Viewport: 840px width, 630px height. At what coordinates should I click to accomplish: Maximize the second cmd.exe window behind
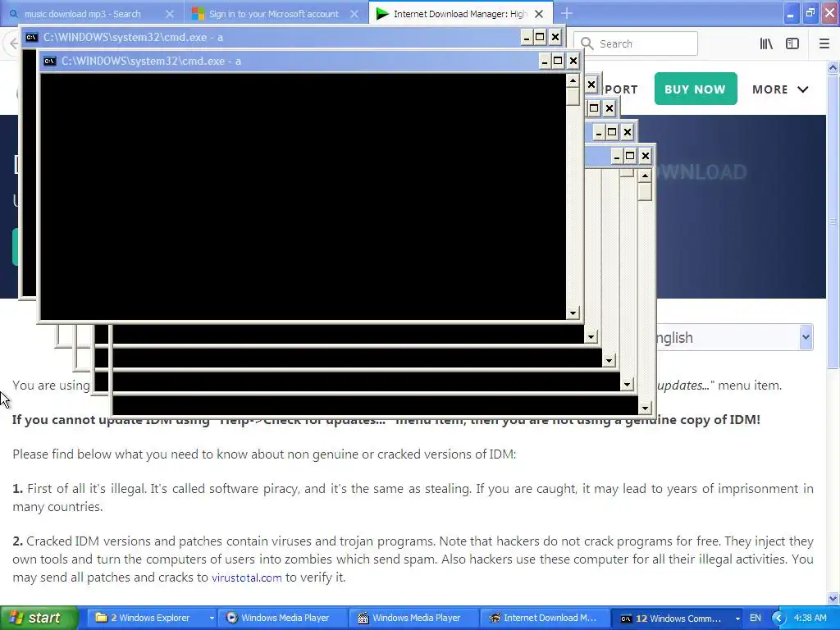click(540, 37)
